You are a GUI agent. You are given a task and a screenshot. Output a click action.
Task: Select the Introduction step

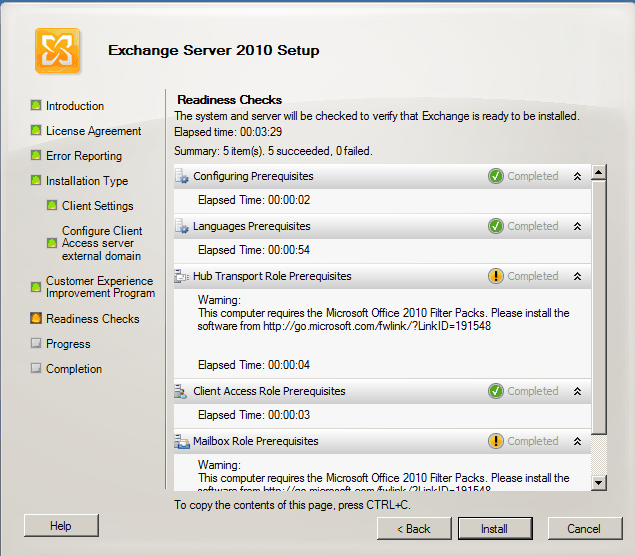[x=75, y=106]
